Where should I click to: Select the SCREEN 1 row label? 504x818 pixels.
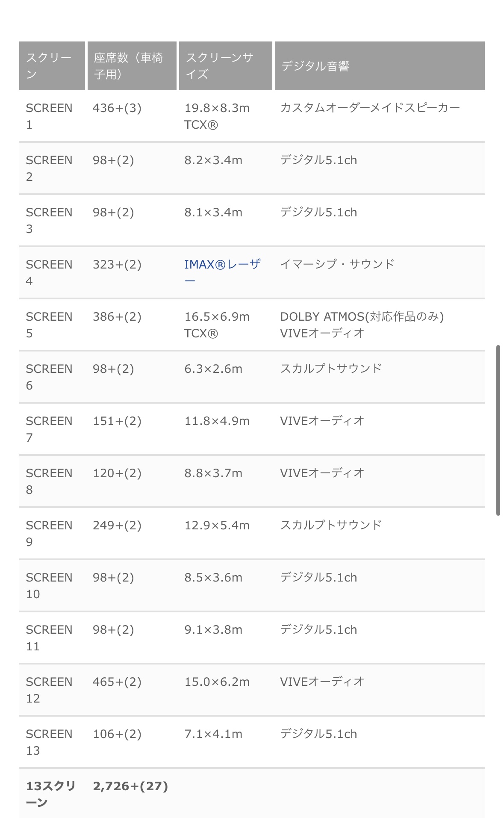(x=49, y=116)
